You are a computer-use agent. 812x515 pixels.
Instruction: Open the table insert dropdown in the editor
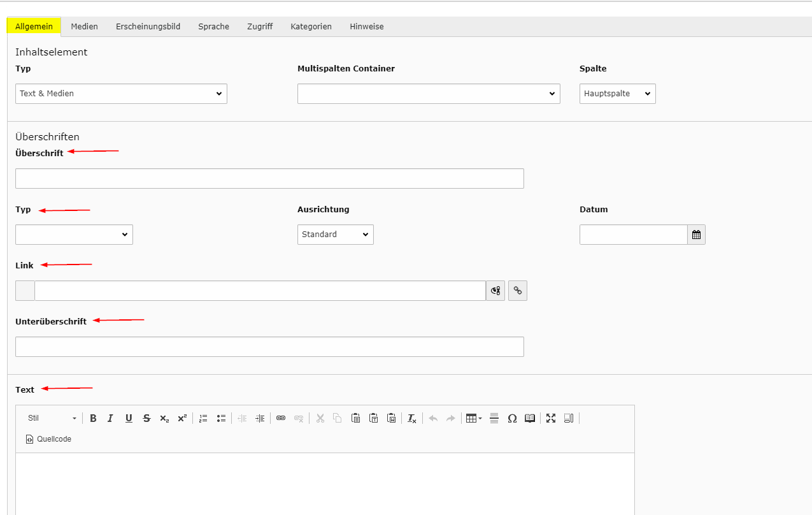(x=474, y=418)
